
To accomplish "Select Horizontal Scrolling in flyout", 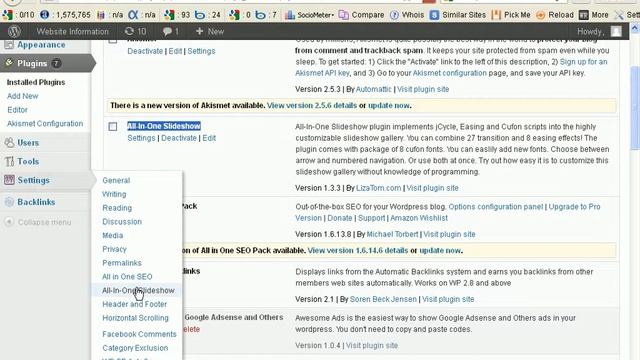I will tap(135, 318).
